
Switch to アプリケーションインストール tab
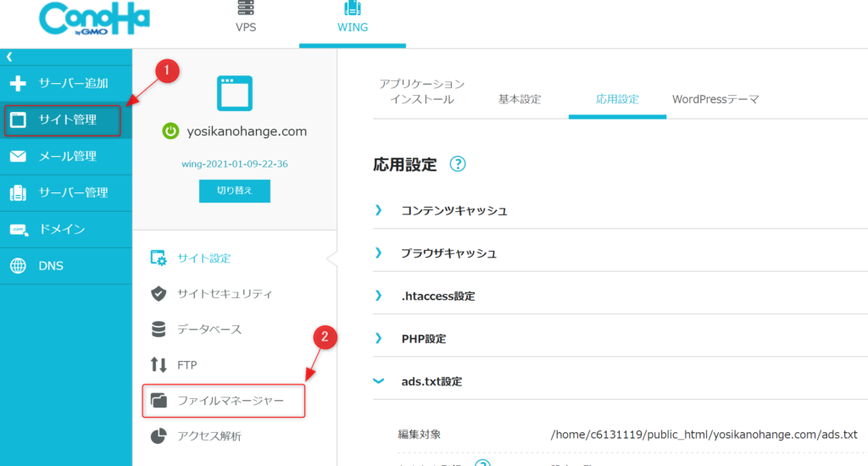pyautogui.click(x=422, y=92)
